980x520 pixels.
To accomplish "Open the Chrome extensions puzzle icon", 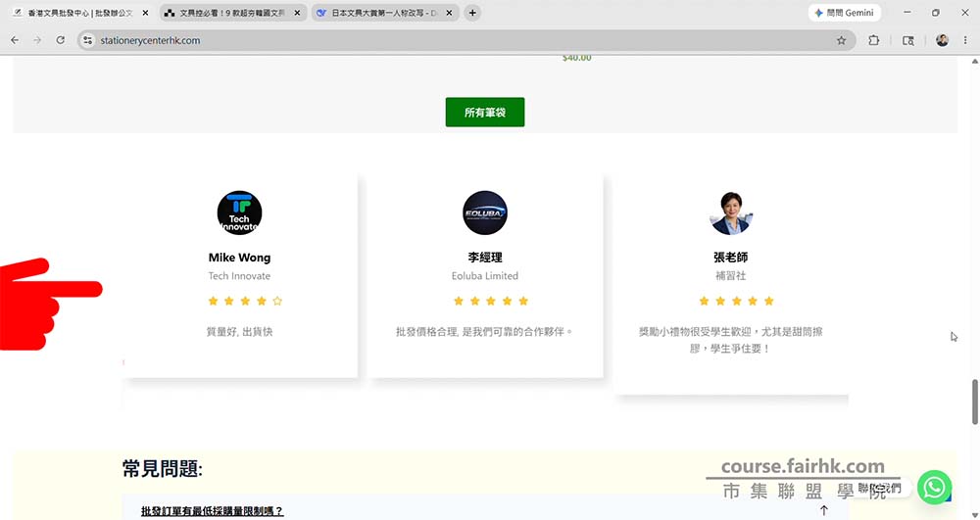I will coord(874,40).
